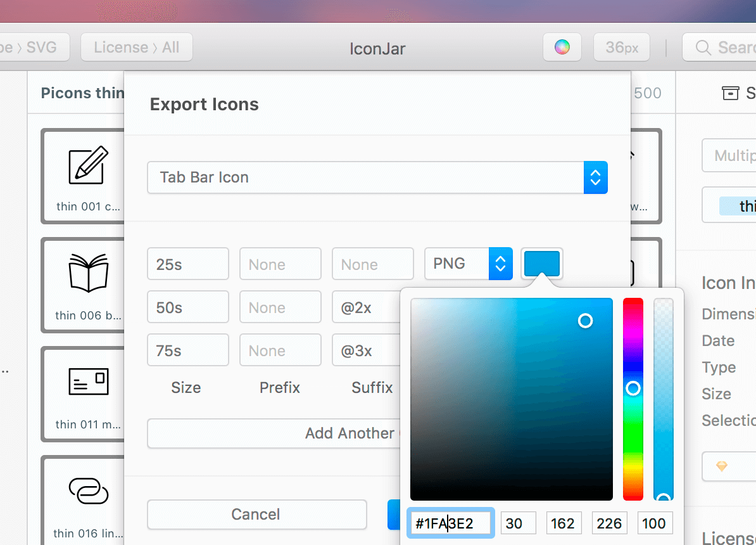
Task: Click the Search field in toolbar
Action: [x=719, y=48]
